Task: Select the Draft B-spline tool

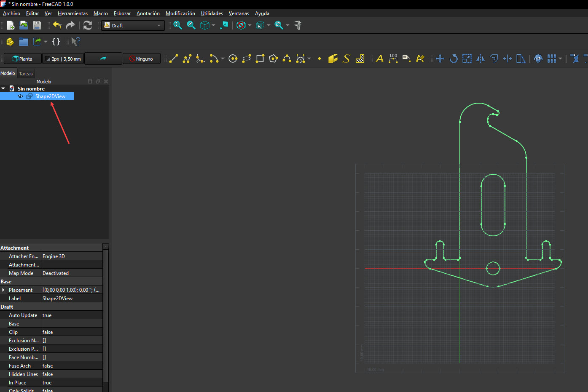Action: click(x=287, y=59)
